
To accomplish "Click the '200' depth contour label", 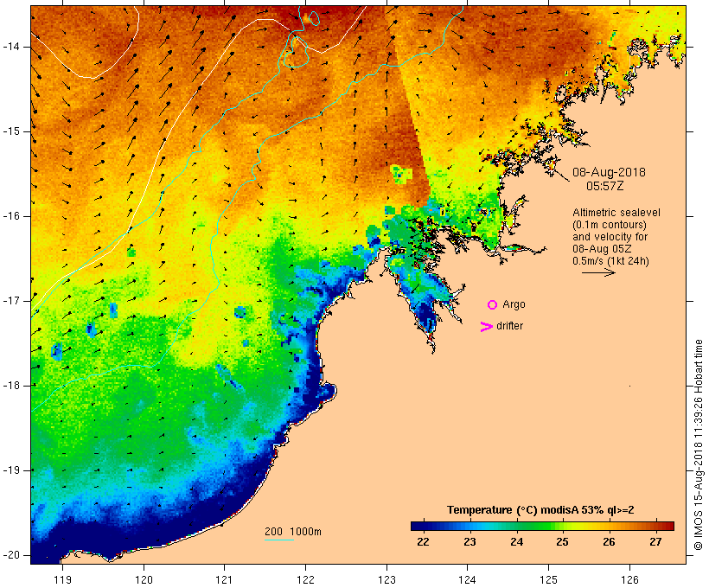I will click(x=273, y=532).
